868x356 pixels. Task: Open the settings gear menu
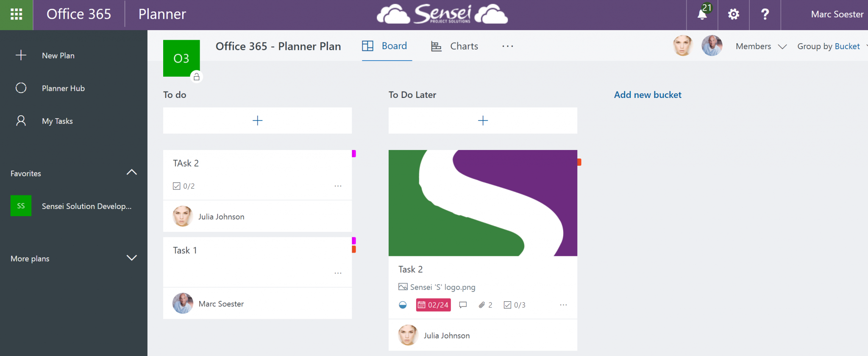pyautogui.click(x=734, y=14)
